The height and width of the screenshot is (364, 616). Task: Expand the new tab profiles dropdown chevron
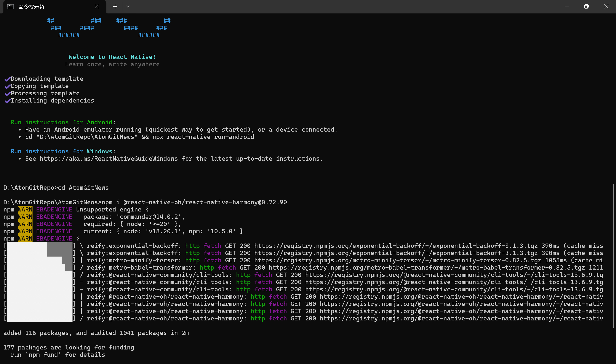[128, 7]
